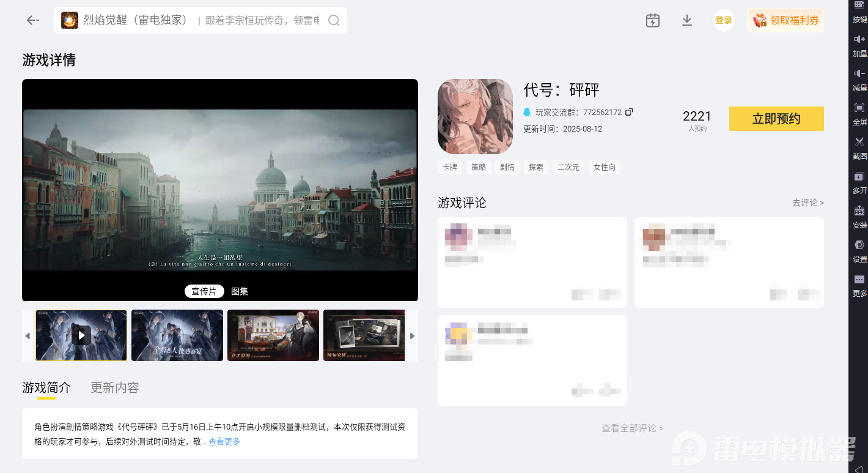Open the 更新内容 tab
This screenshot has height=473, width=868.
point(114,387)
